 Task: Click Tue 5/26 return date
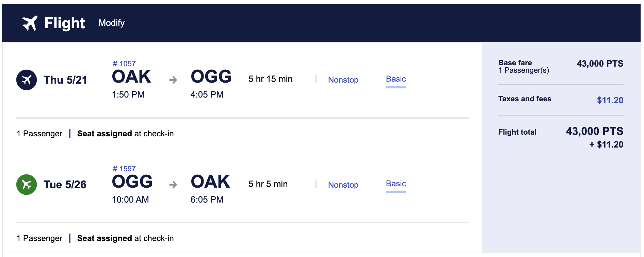(65, 185)
